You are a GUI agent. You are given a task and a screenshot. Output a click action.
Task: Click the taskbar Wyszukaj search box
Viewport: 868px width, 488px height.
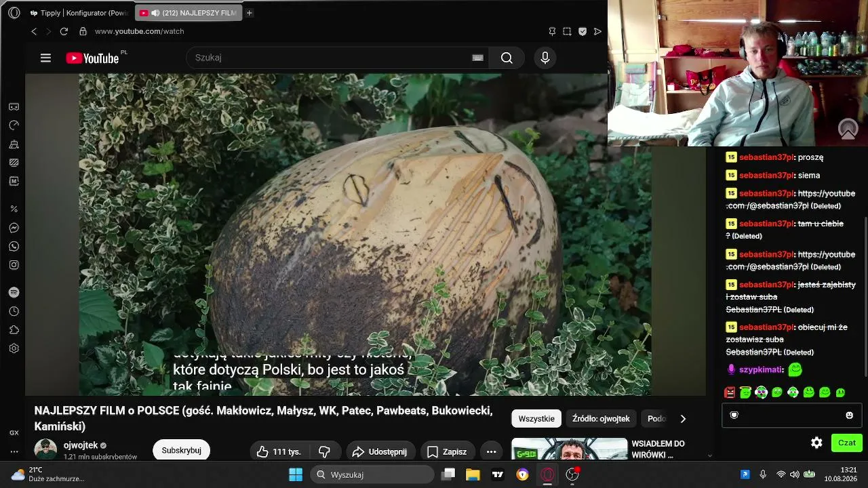[372, 474]
